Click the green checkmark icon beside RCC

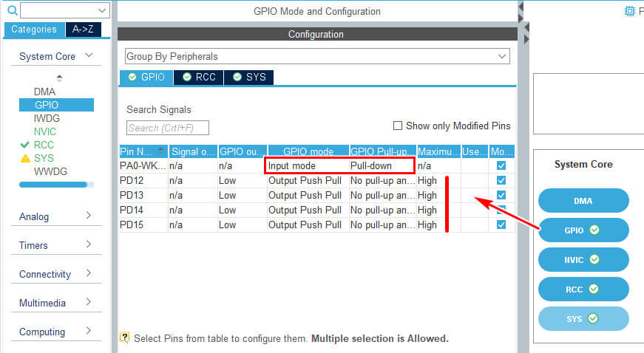pyautogui.click(x=25, y=145)
